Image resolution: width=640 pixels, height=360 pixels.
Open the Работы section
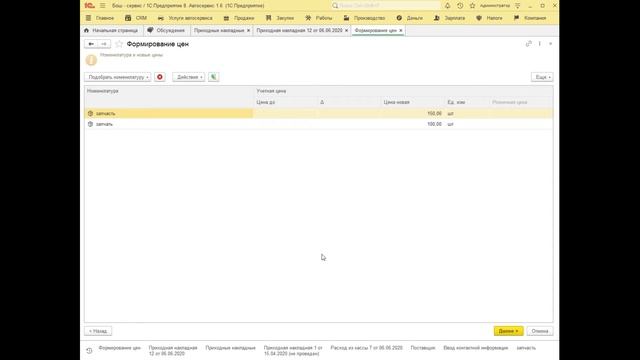[319, 18]
